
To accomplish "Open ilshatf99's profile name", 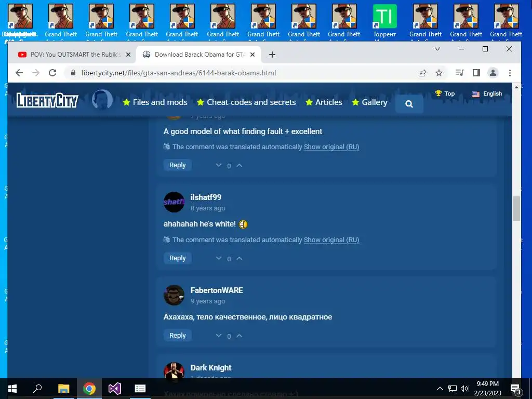I will 206,197.
